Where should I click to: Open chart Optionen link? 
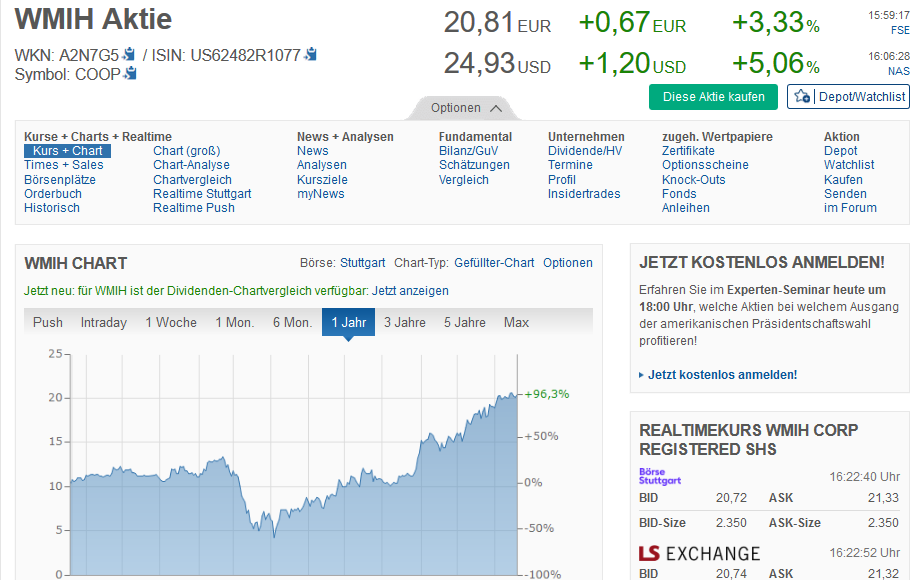tap(568, 263)
